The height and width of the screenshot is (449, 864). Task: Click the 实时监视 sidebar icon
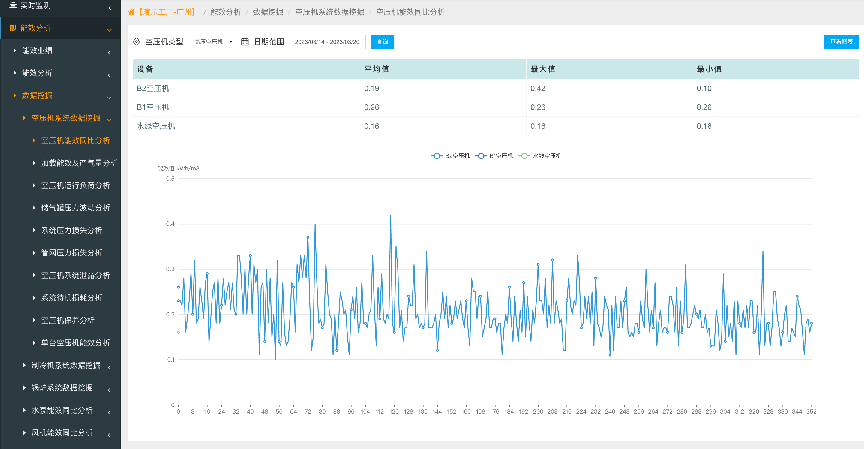[x=11, y=6]
